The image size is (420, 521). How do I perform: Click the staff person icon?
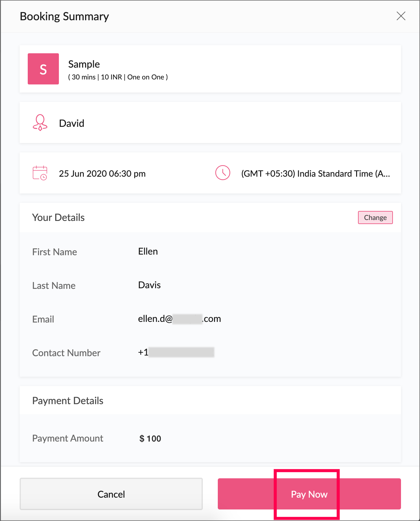pos(40,123)
